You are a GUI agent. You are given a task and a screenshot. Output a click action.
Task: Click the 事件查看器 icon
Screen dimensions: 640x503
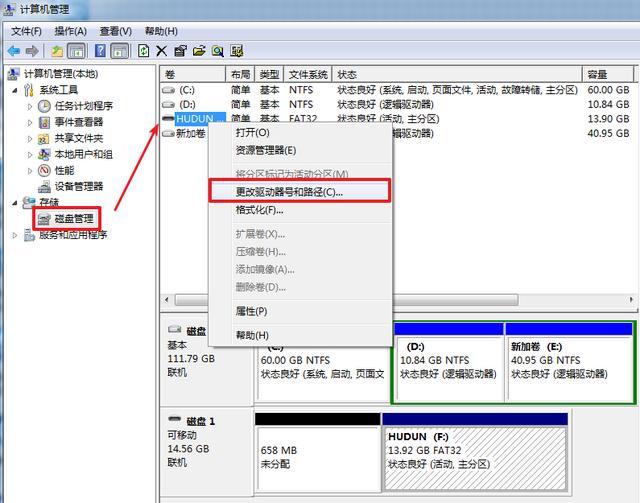(44, 122)
